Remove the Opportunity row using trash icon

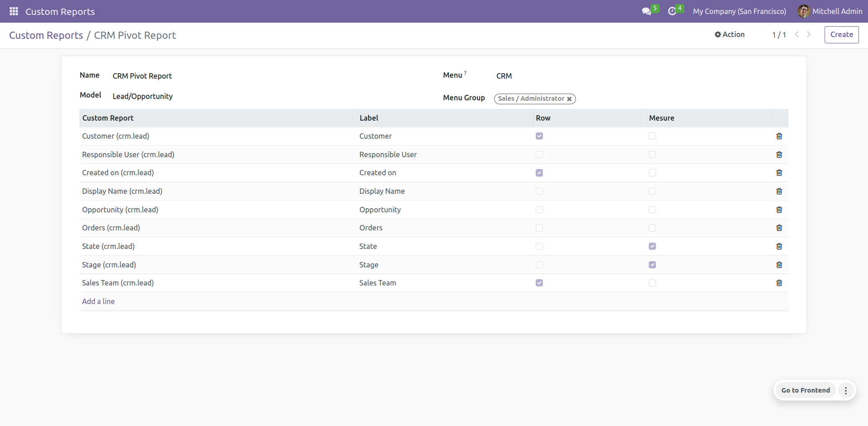[779, 210]
